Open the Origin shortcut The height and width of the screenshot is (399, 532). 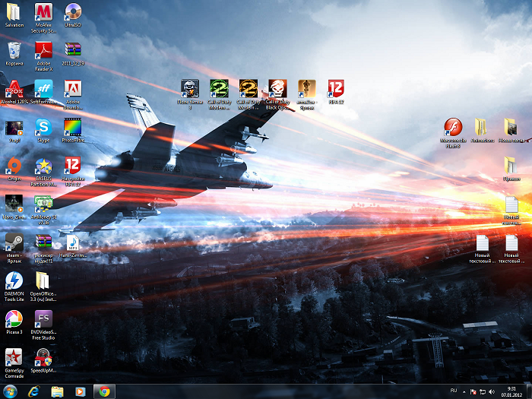14,165
